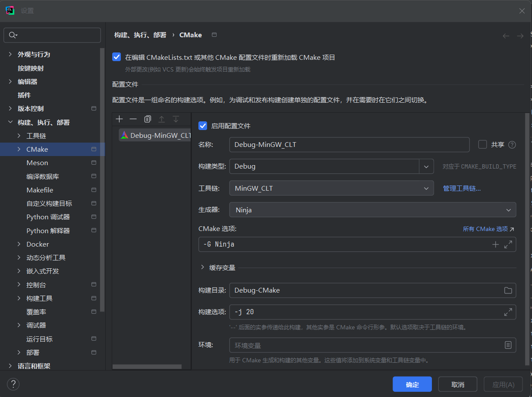
Task: Add a new CMake profile
Action: tap(119, 119)
